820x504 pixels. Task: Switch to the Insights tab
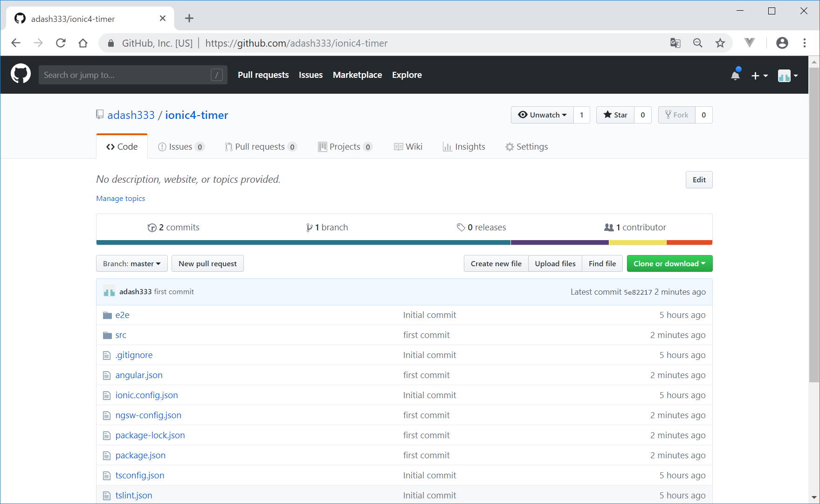pos(464,147)
